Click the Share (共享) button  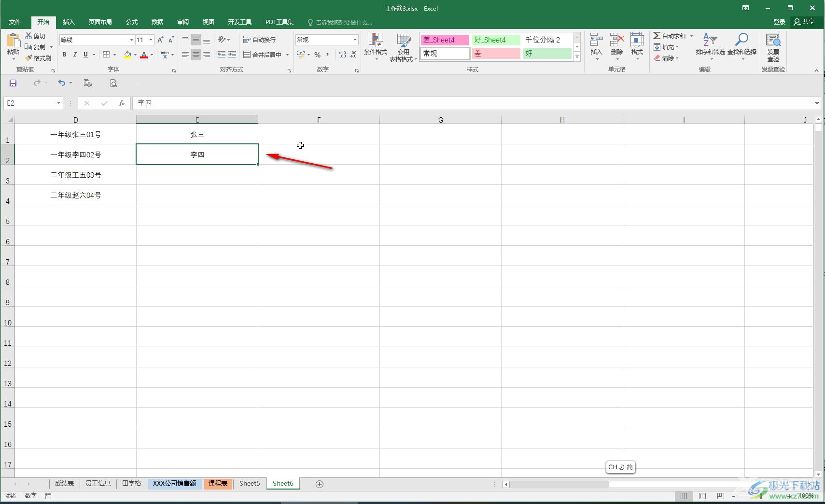click(804, 22)
